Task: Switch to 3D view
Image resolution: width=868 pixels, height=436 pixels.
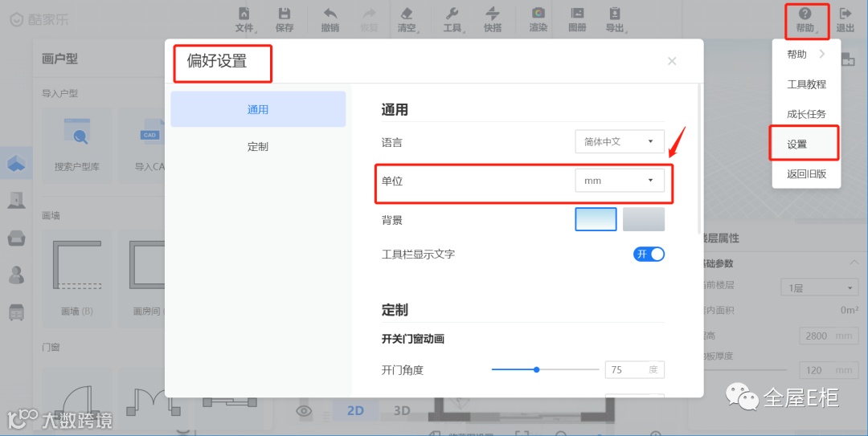Action: [x=401, y=410]
